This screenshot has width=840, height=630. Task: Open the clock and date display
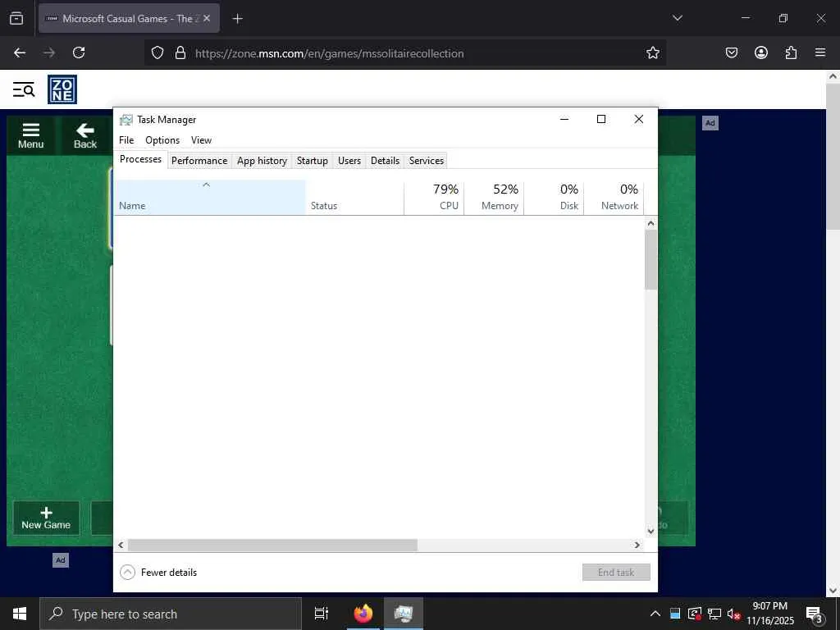770,614
